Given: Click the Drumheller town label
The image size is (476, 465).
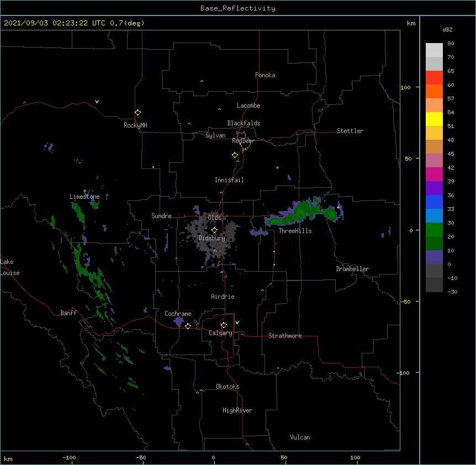Looking at the screenshot, I should coord(352,269).
